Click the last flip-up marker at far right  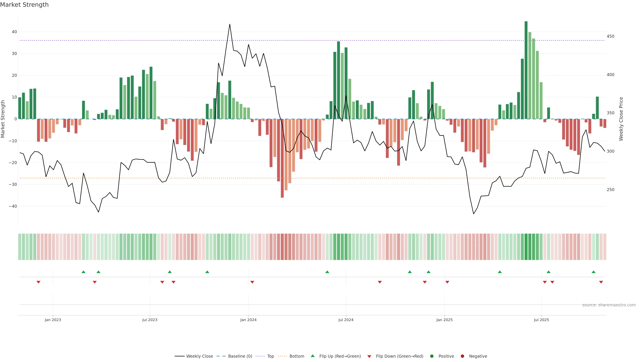coord(594,272)
